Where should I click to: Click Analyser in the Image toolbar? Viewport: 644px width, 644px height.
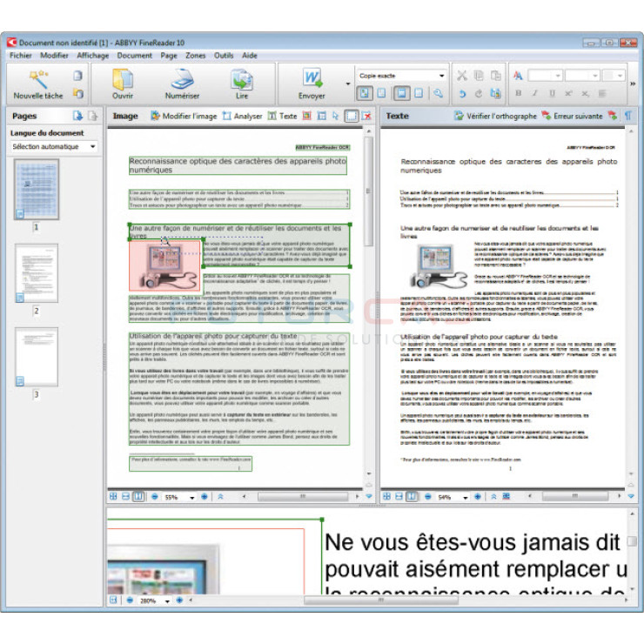[242, 116]
